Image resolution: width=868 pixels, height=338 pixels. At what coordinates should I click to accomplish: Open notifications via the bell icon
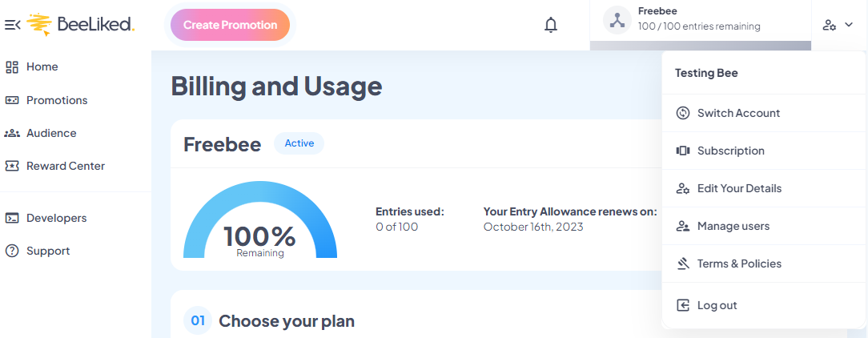[551, 25]
